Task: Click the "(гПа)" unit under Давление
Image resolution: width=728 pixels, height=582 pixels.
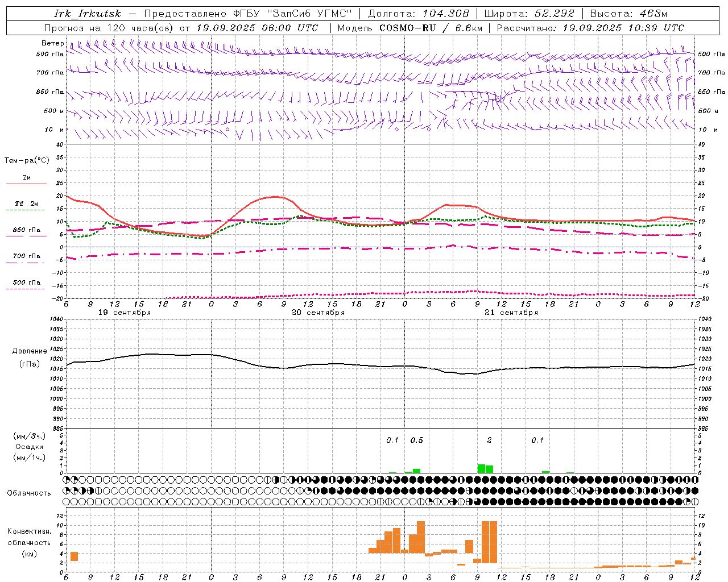Action: tap(30, 364)
